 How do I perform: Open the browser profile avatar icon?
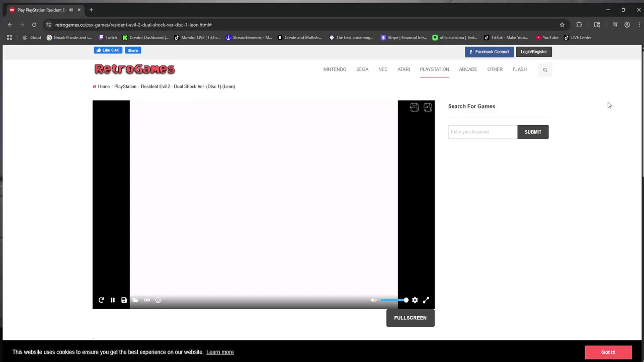coord(627,25)
